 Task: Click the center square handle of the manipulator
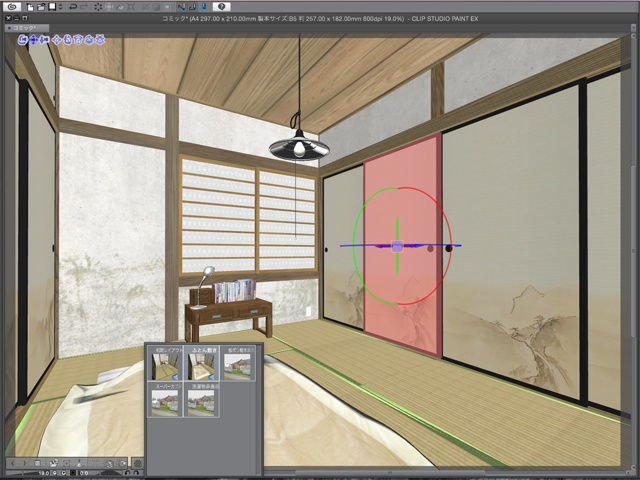[397, 246]
